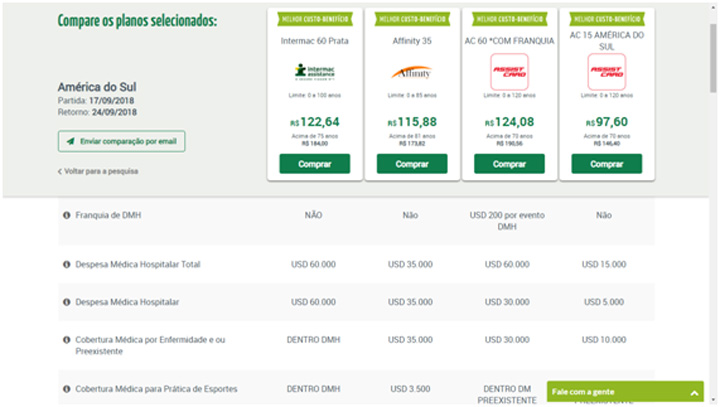Click price R$122,64
Screen dimensions: 720x407
(315, 122)
